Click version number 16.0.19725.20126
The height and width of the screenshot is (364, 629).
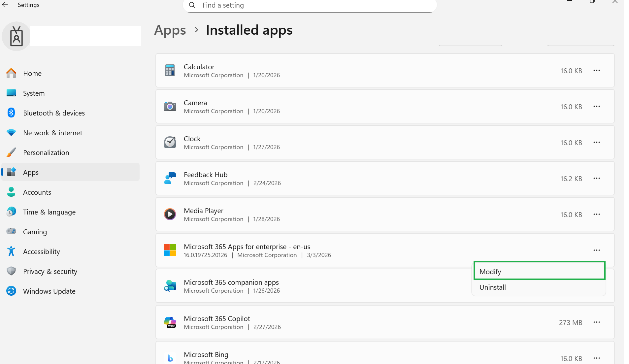206,255
